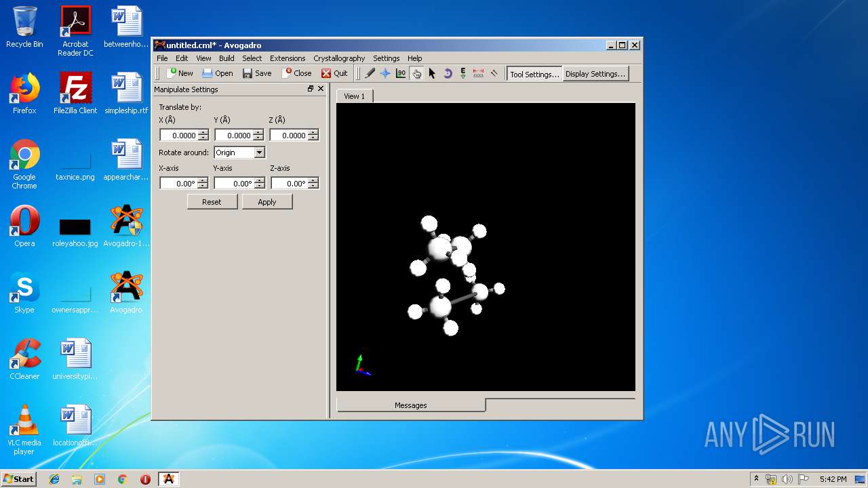Click the Messages tab

pyautogui.click(x=411, y=405)
